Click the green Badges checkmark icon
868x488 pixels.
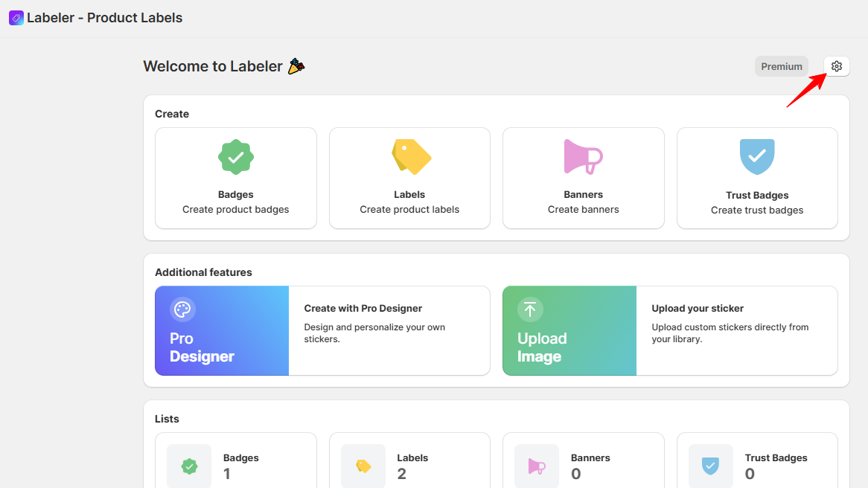point(236,157)
